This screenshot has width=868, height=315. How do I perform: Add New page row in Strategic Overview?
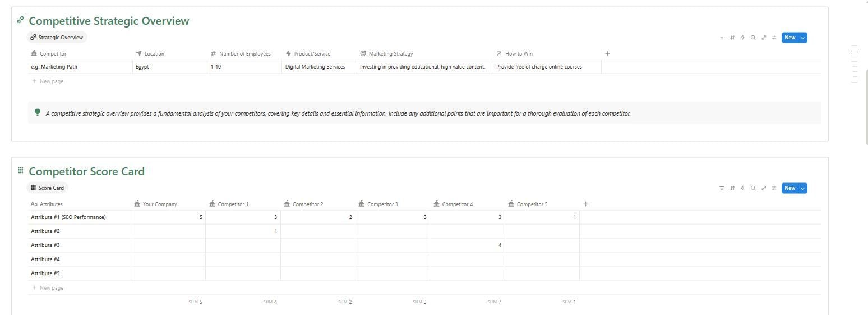coord(48,81)
